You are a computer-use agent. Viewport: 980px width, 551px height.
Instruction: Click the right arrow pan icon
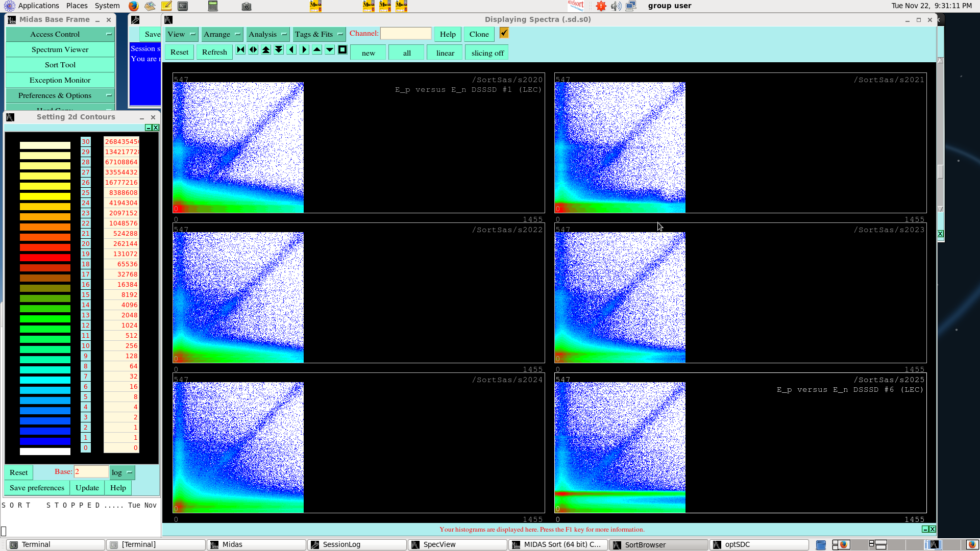coord(304,50)
